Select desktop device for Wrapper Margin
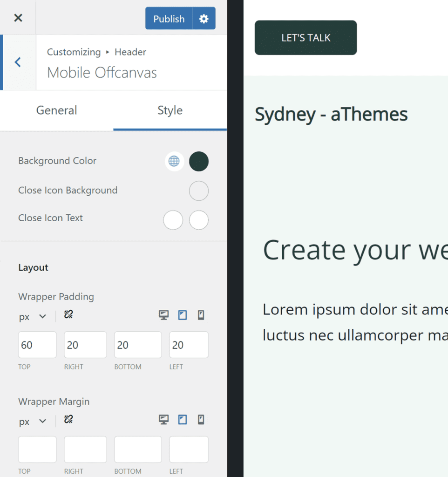This screenshot has height=477, width=448. 163,420
